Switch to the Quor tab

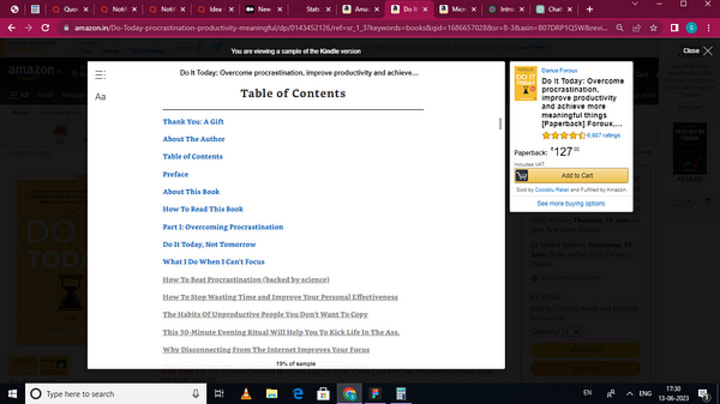pos(70,9)
